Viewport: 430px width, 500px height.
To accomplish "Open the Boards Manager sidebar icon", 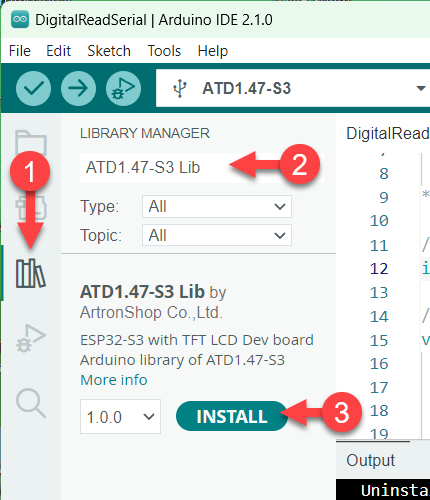I will tap(31, 207).
